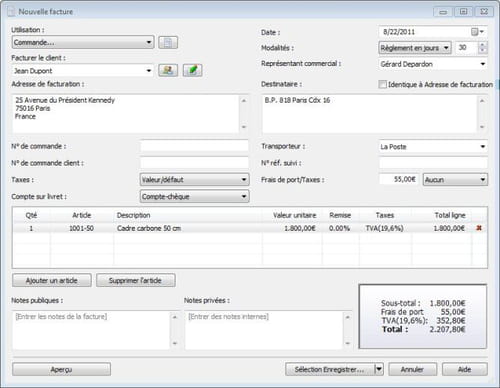Screen dimensions: 500x388
Task: Click the Sous-total value in totals box
Action: point(447,303)
